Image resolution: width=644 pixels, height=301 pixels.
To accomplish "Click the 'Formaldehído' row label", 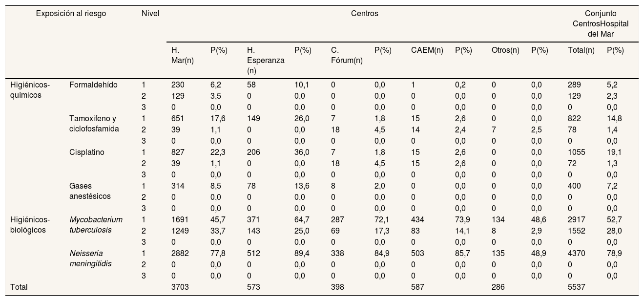I will tap(94, 85).
